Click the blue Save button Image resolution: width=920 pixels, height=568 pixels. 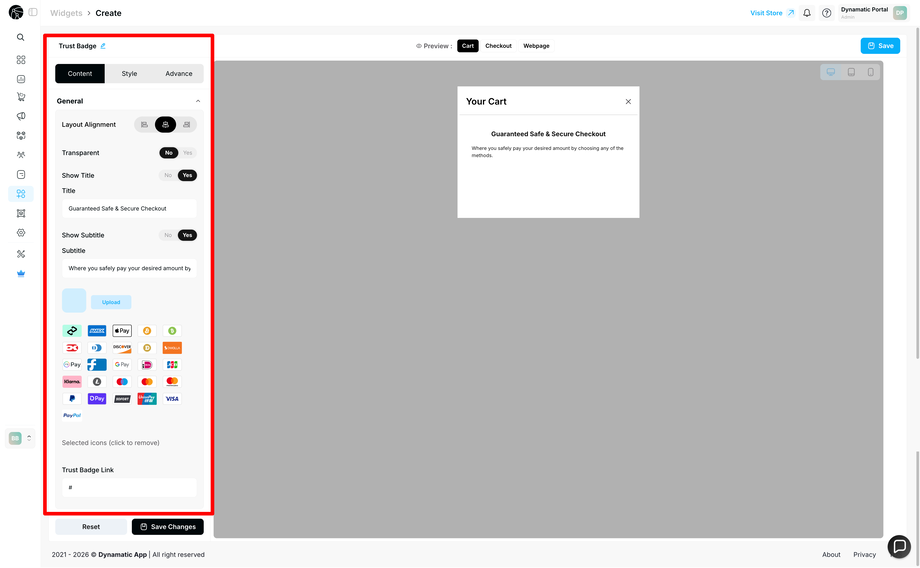click(x=880, y=46)
